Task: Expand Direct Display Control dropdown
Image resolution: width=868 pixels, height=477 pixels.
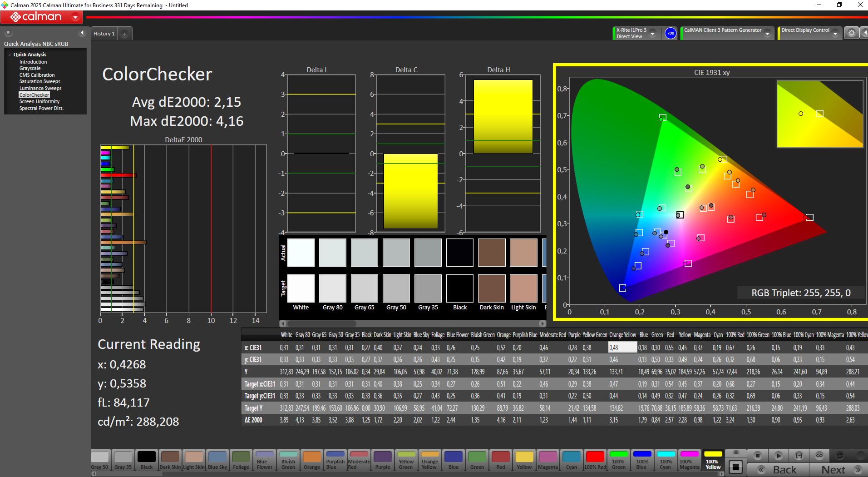Action: click(835, 34)
